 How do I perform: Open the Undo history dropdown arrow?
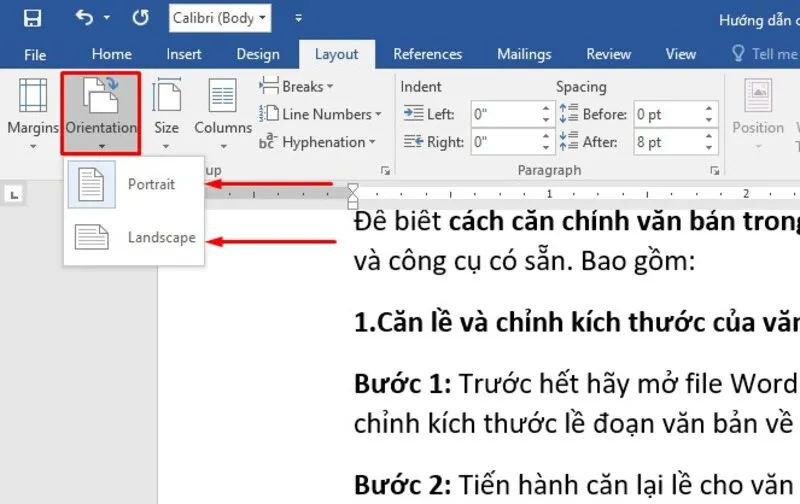click(107, 18)
